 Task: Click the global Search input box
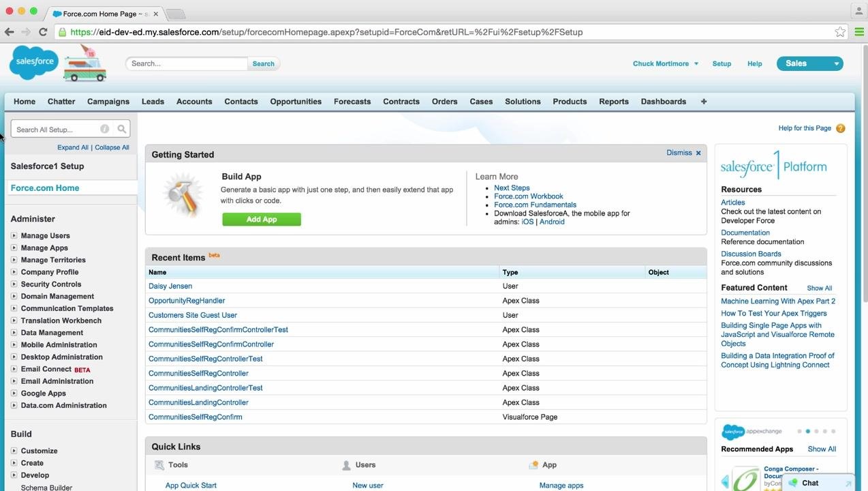[187, 63]
